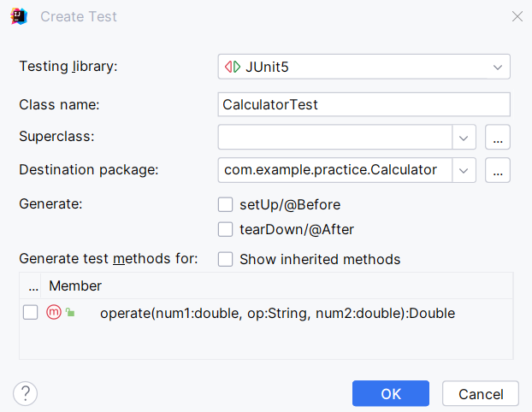Check the operate method checkbox
This screenshot has width=532, height=412.
(x=31, y=313)
